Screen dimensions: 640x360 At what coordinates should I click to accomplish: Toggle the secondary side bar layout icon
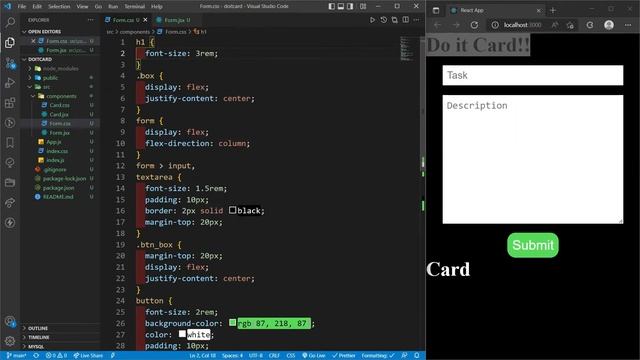click(350, 6)
